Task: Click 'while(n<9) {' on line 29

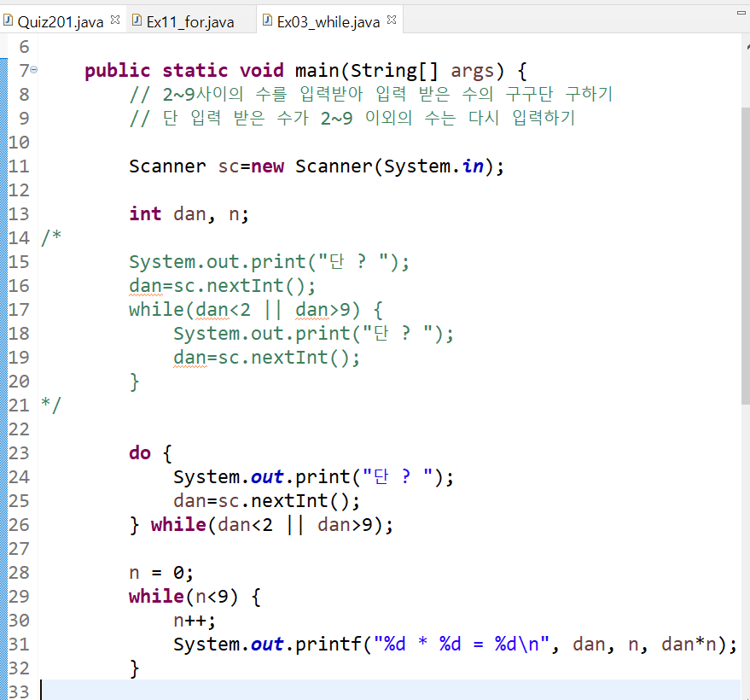Action: pyautogui.click(x=195, y=597)
